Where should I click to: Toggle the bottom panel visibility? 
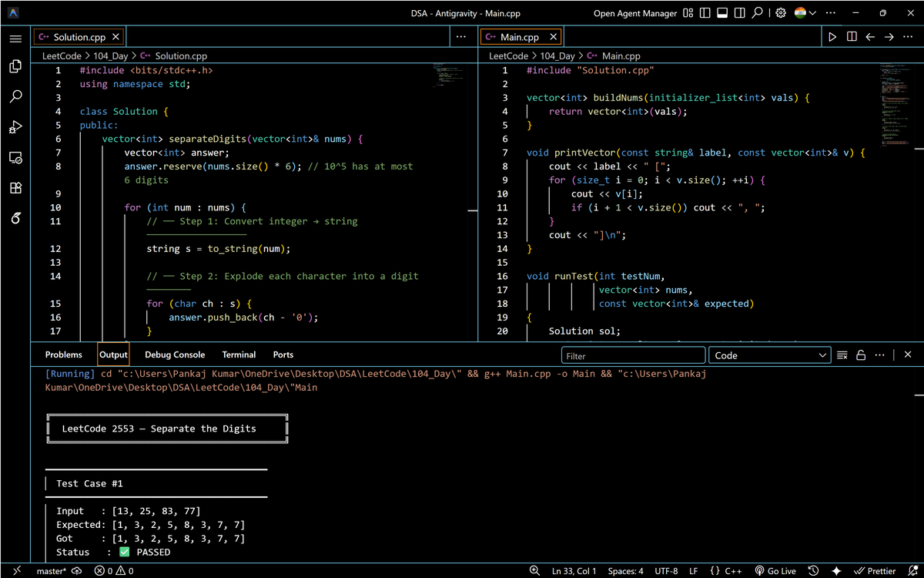click(x=723, y=13)
